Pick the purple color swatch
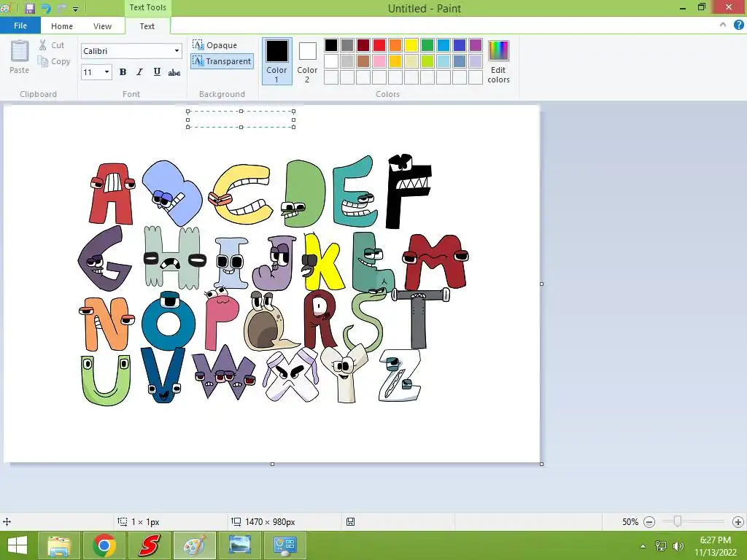 (476, 45)
